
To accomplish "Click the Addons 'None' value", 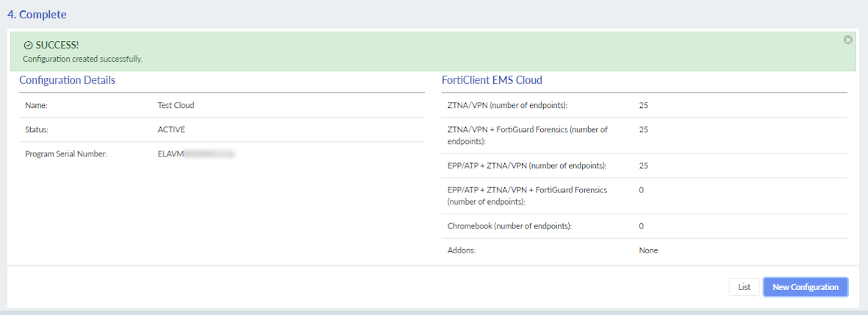I will (648, 250).
